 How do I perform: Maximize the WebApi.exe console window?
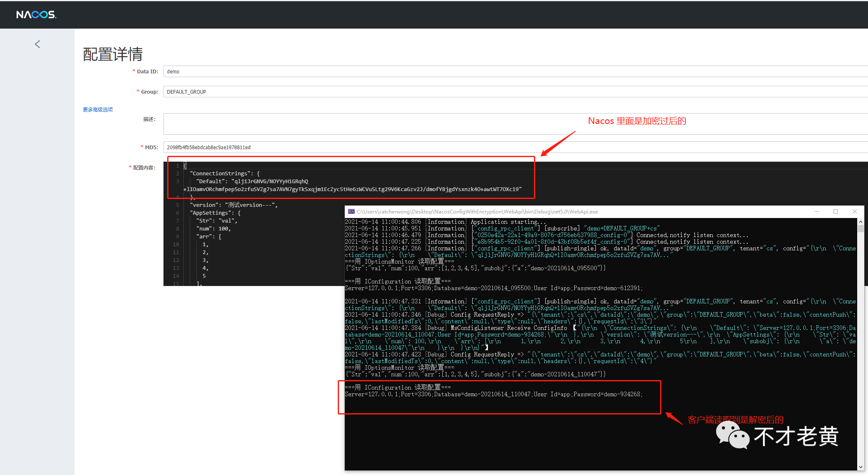point(836,211)
